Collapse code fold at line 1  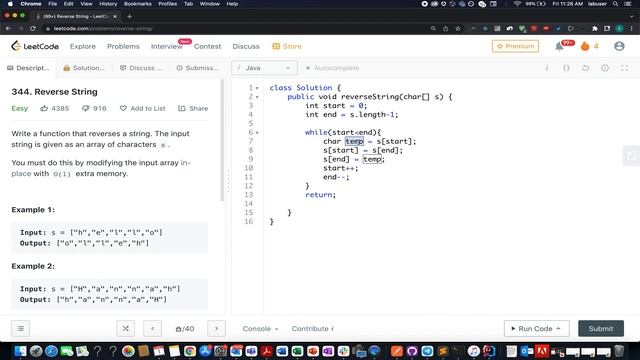tap(257, 88)
